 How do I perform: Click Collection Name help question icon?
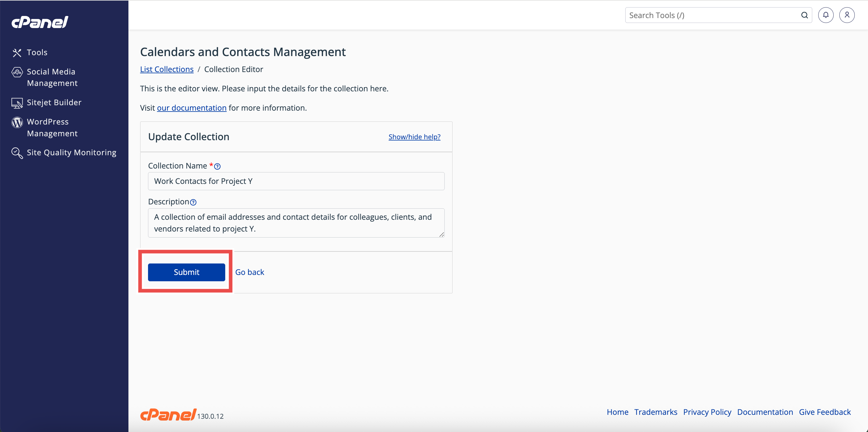(x=217, y=166)
